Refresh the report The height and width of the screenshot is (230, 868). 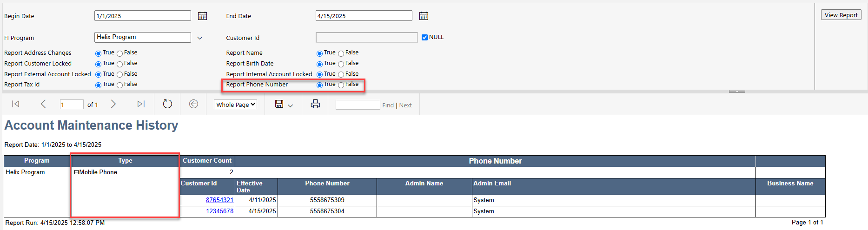(167, 104)
